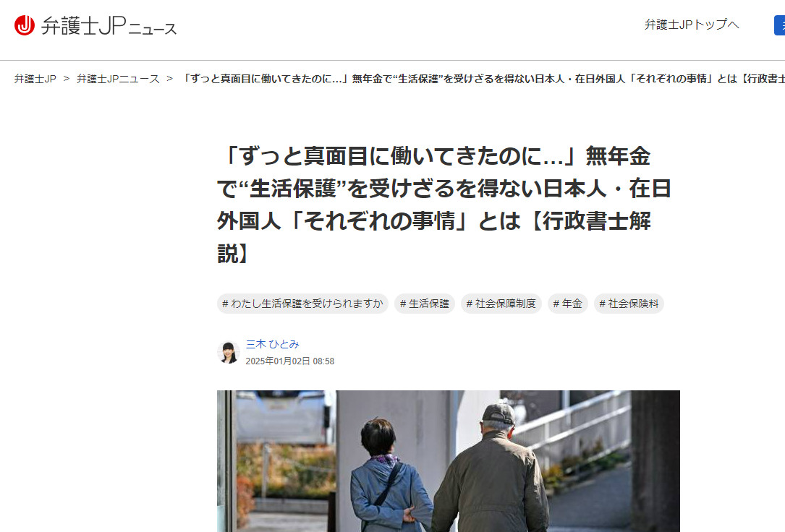785x532 pixels.
Task: Click the main article headline
Action: 444,205
